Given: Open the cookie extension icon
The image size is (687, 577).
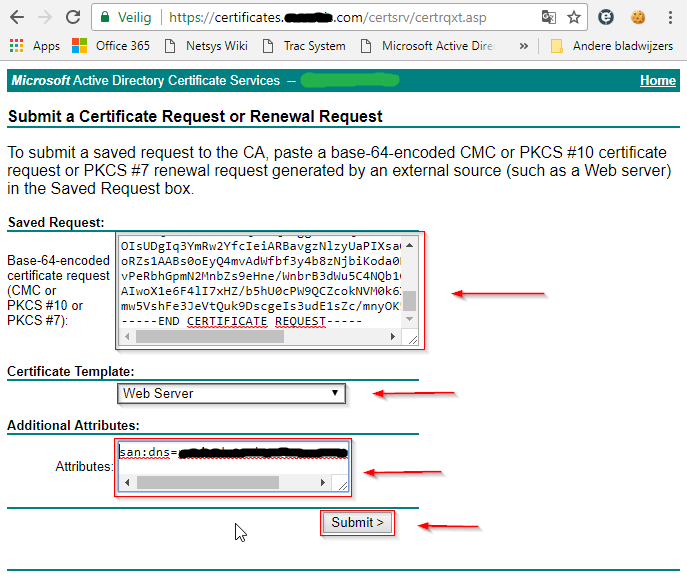Looking at the screenshot, I should click(x=636, y=17).
